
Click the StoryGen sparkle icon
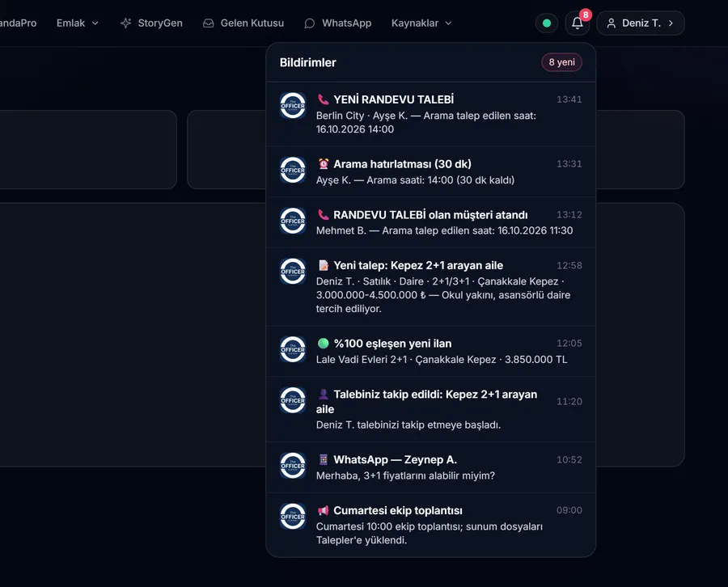point(126,23)
